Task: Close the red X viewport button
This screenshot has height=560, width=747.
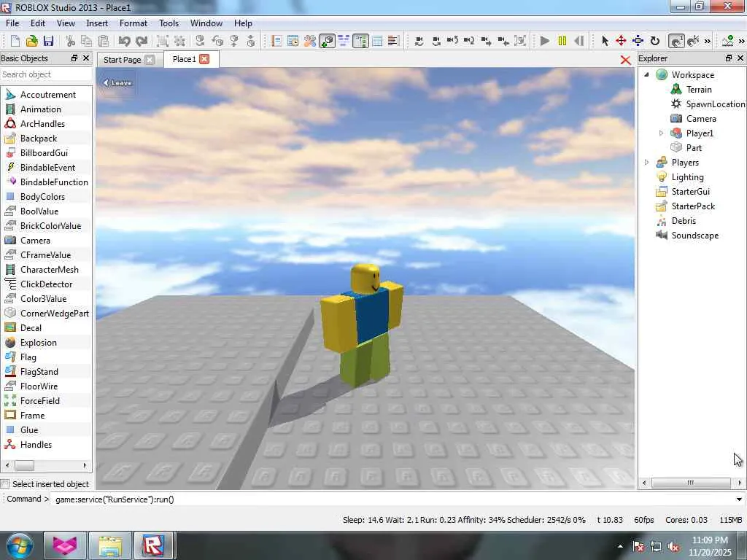Action: pos(625,60)
